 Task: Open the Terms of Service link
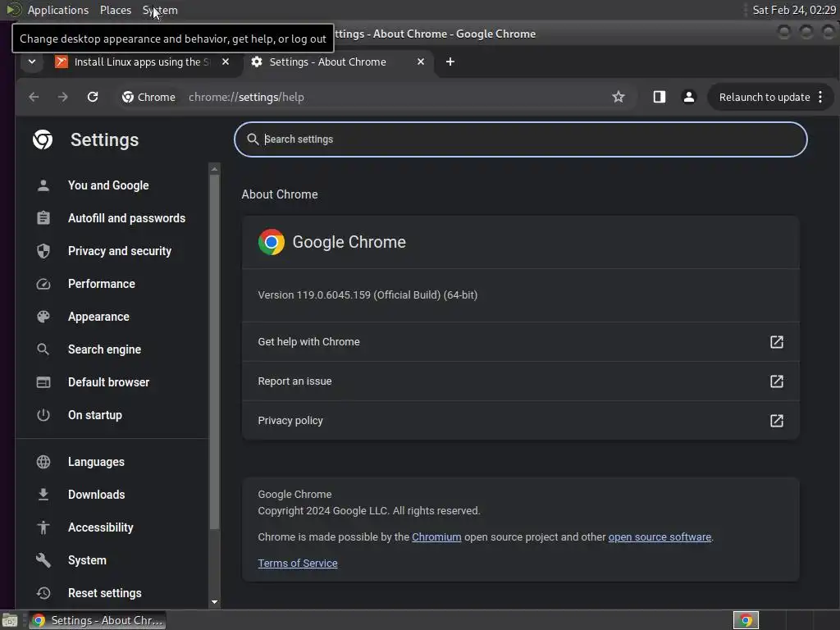(297, 563)
